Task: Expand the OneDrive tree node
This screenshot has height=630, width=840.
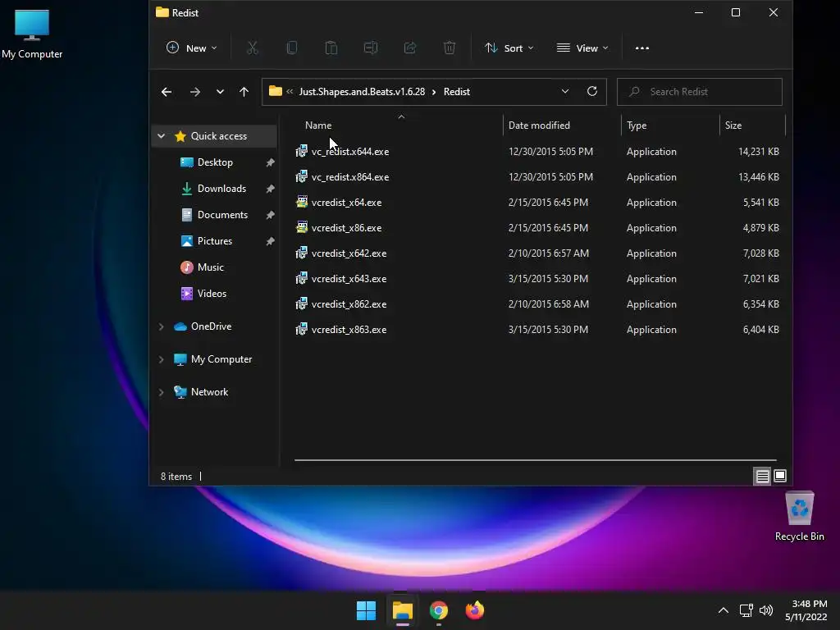Action: click(162, 326)
